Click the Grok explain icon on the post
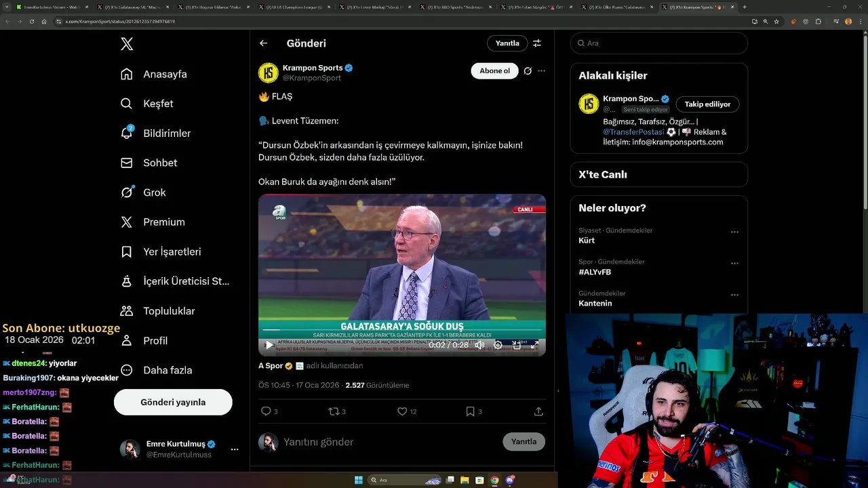Screen dimensions: 868x488 click(528, 70)
